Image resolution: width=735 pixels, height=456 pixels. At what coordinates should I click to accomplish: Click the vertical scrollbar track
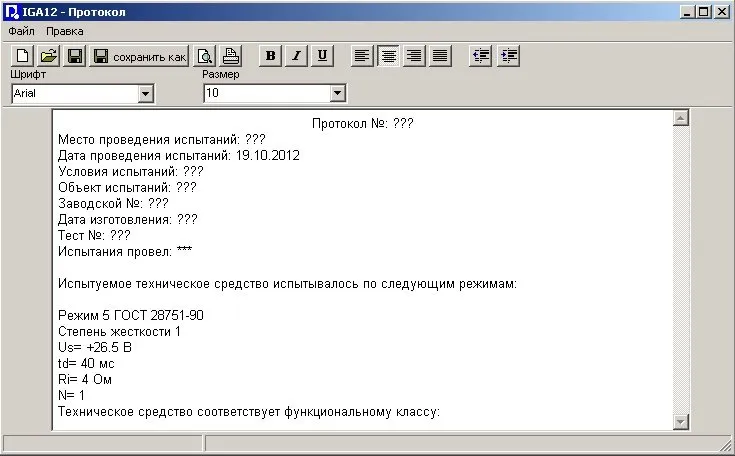coord(681,269)
